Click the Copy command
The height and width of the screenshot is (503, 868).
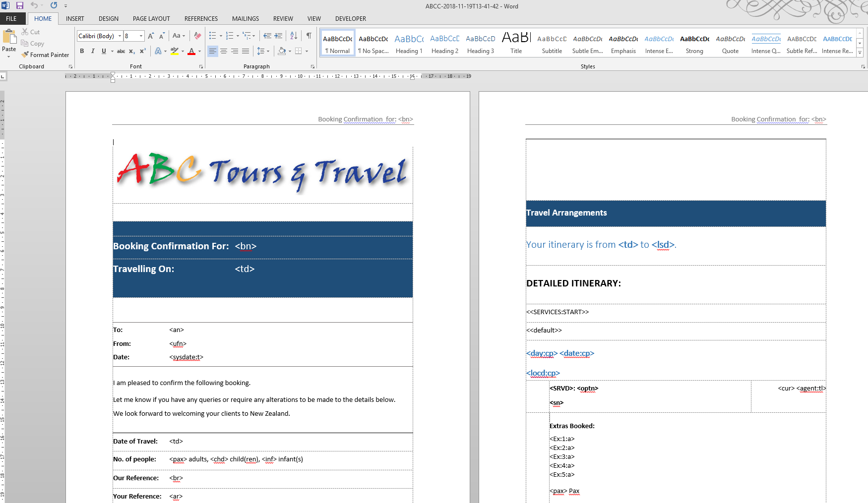coord(32,44)
